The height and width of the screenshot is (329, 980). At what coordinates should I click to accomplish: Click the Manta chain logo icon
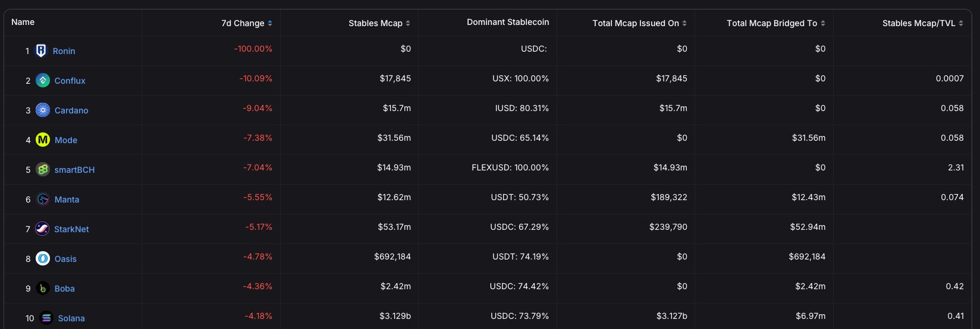tap(43, 200)
